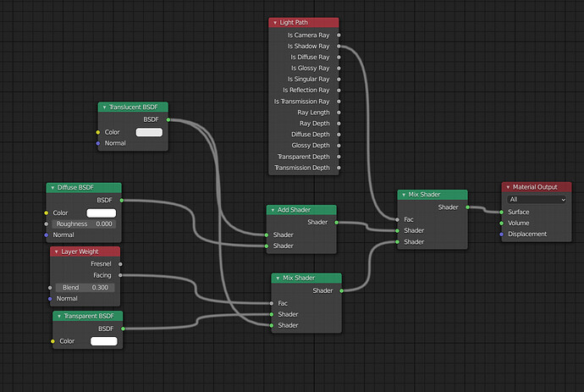The width and height of the screenshot is (584, 392).
Task: Click the Is Reflection Ray output socket
Action: pos(339,91)
